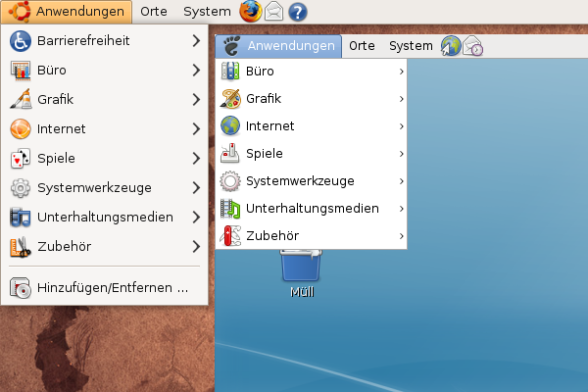588x392 pixels.
Task: Open the mail envelope launcher on the Ubuntu panel
Action: tap(274, 11)
